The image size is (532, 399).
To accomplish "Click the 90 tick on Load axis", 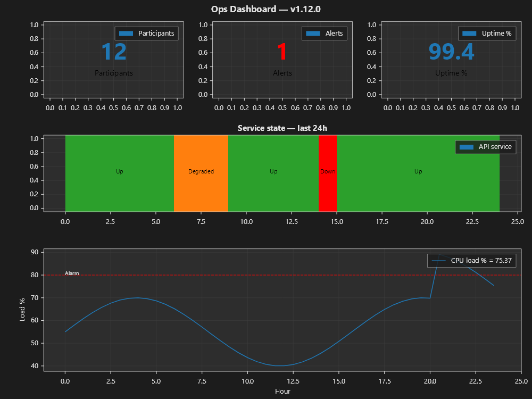I will [35, 252].
